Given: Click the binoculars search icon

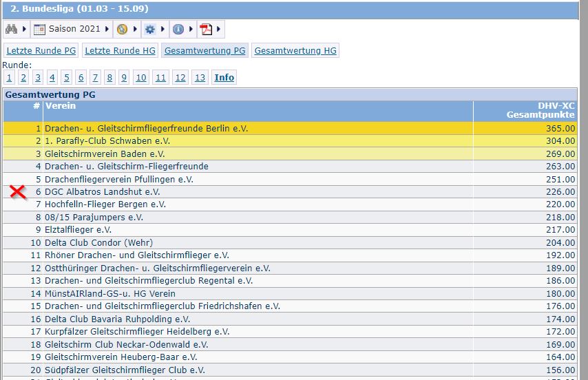Looking at the screenshot, I should click(x=11, y=29).
